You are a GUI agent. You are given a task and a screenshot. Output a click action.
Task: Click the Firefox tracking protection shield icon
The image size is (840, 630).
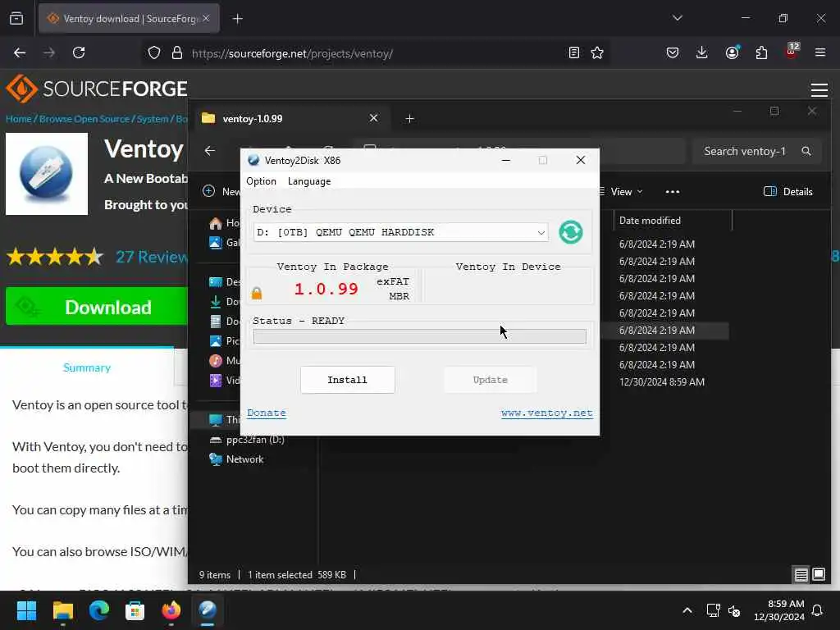pos(154,52)
